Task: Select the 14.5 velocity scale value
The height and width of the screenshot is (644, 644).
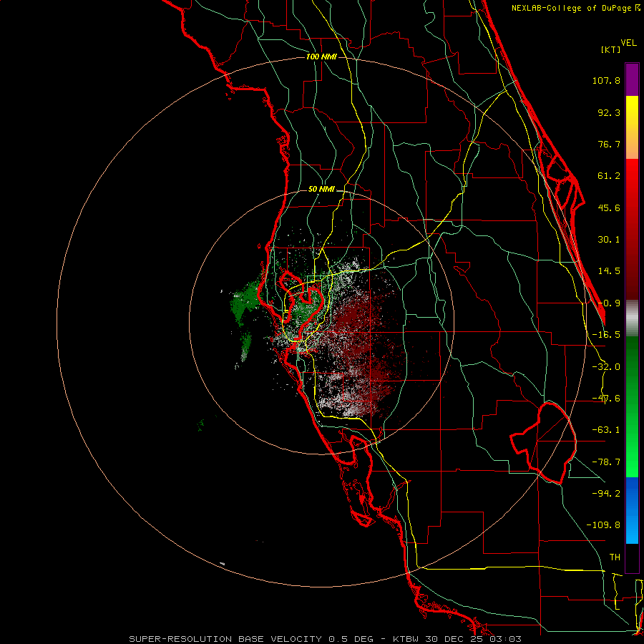Action: (609, 271)
